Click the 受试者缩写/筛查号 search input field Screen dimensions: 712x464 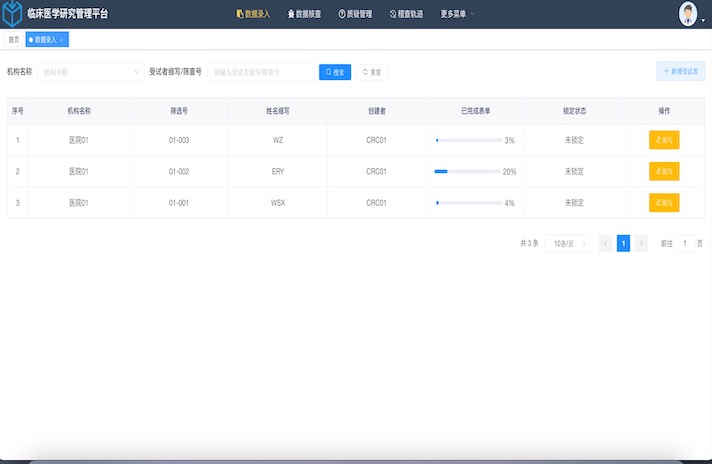260,72
